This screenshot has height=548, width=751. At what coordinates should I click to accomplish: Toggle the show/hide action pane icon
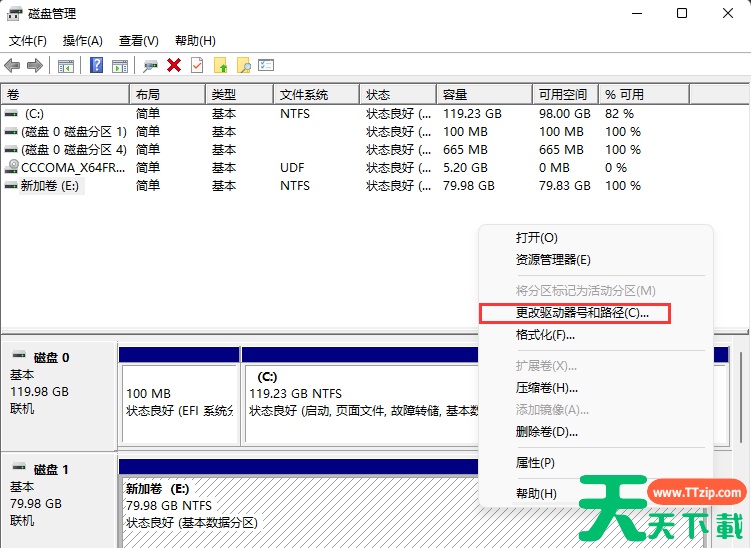pos(120,66)
